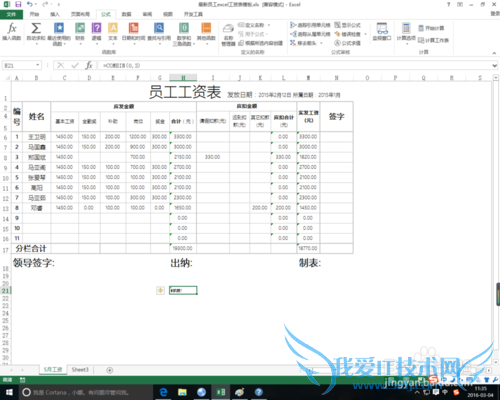
Task: Click Calculate Sheet
Action: [x=433, y=40]
